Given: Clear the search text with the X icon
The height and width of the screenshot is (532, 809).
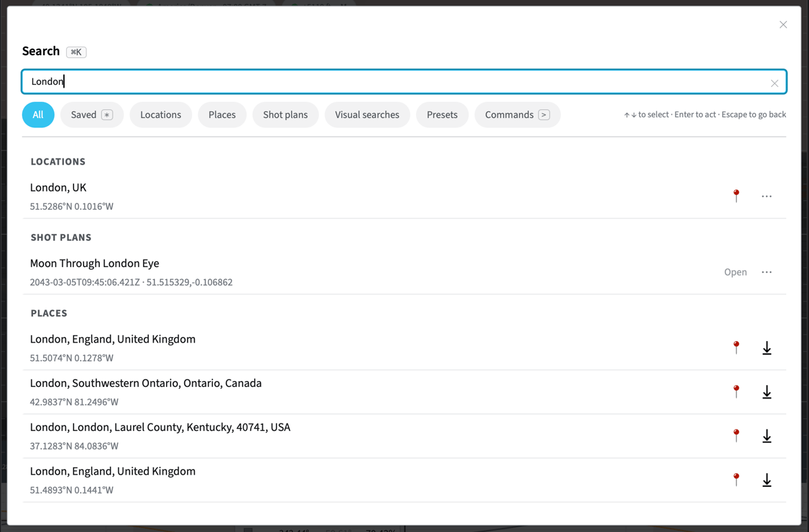Looking at the screenshot, I should [775, 84].
